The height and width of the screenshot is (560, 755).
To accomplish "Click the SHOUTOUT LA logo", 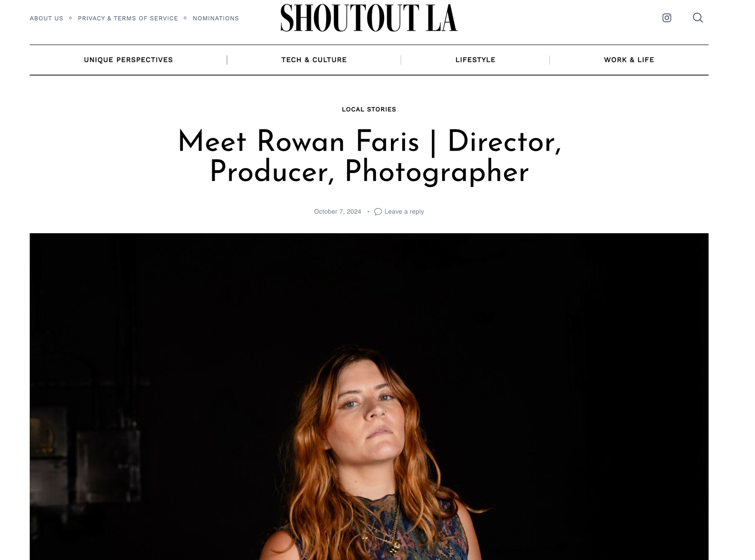I will pyautogui.click(x=369, y=18).
